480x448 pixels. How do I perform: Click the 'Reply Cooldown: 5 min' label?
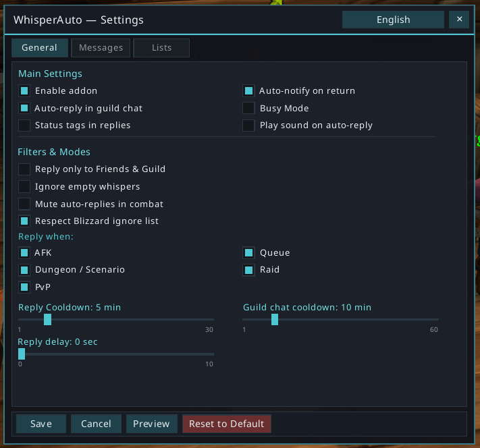coord(70,307)
